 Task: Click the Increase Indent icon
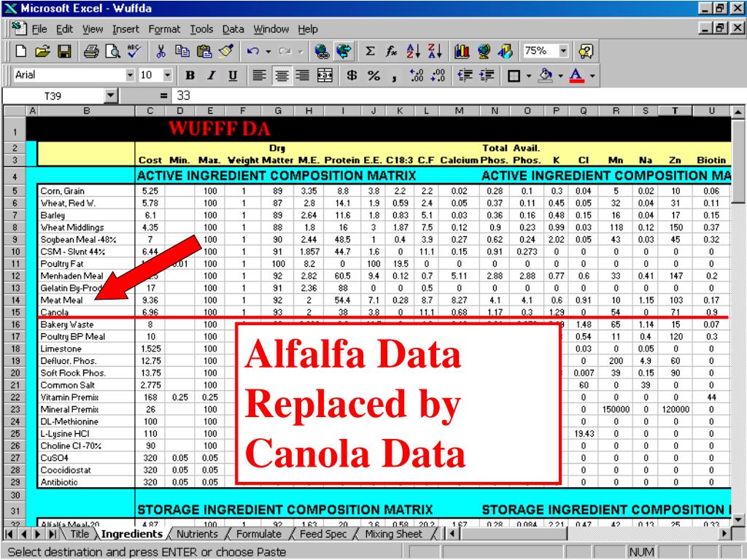coord(487,75)
